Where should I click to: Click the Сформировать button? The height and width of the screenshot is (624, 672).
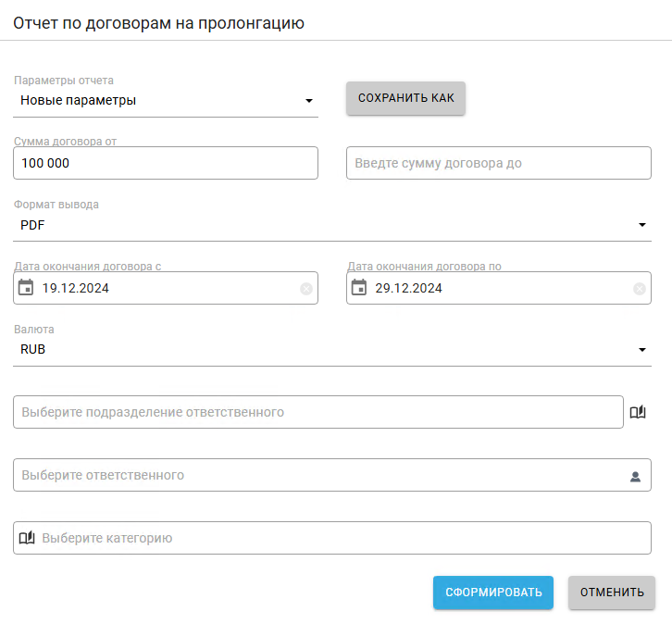point(492,593)
